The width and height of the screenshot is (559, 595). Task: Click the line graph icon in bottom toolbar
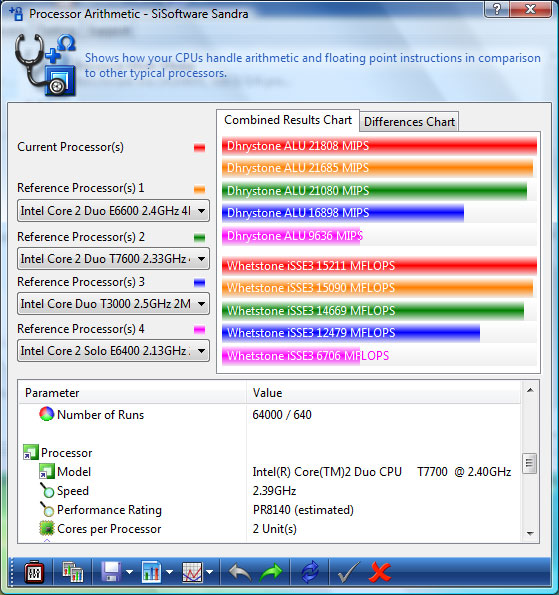(x=192, y=572)
